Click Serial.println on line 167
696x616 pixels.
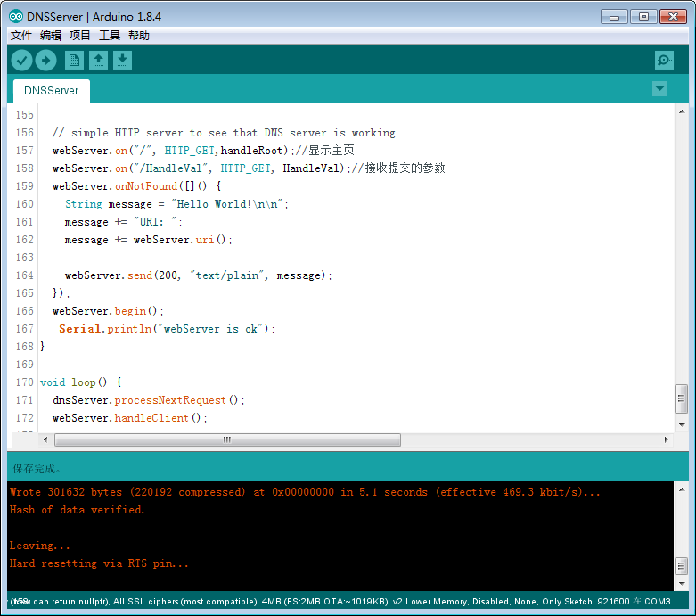pos(105,329)
